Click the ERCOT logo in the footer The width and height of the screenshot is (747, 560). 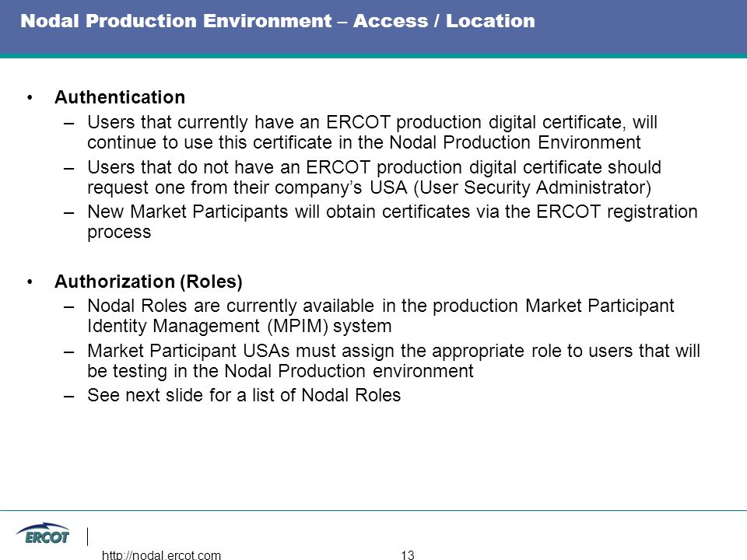pos(43,534)
